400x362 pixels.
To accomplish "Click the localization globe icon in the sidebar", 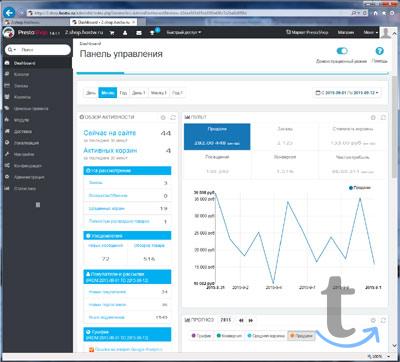I will pyautogui.click(x=7, y=143).
